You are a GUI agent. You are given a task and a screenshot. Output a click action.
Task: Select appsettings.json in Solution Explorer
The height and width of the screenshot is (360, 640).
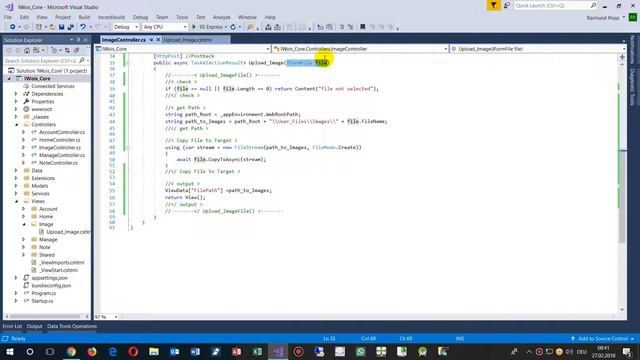pos(49,278)
